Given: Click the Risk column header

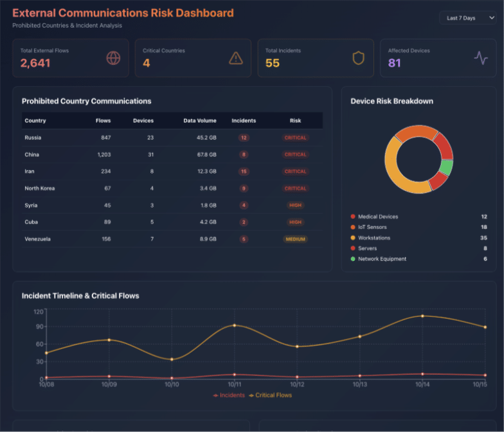Looking at the screenshot, I should pos(295,121).
